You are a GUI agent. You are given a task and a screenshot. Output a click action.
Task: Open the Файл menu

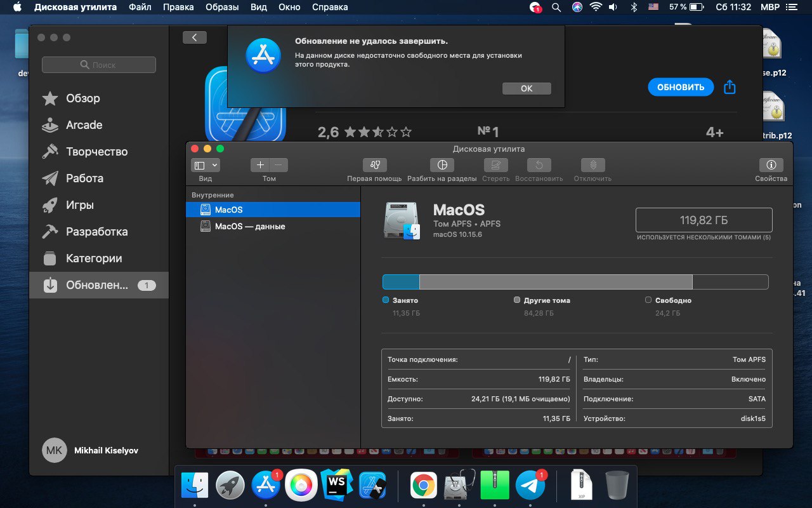[140, 7]
